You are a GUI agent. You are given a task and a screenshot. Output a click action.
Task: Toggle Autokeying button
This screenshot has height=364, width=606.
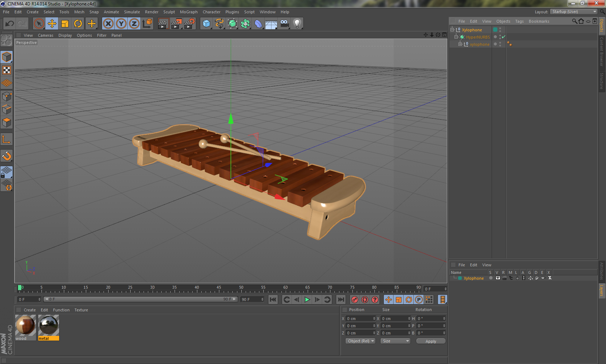point(365,299)
